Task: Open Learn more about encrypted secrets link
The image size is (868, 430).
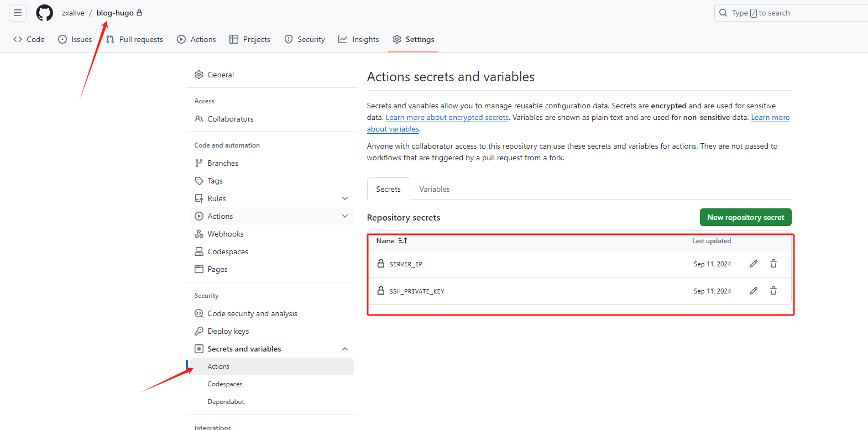Action: click(x=447, y=118)
